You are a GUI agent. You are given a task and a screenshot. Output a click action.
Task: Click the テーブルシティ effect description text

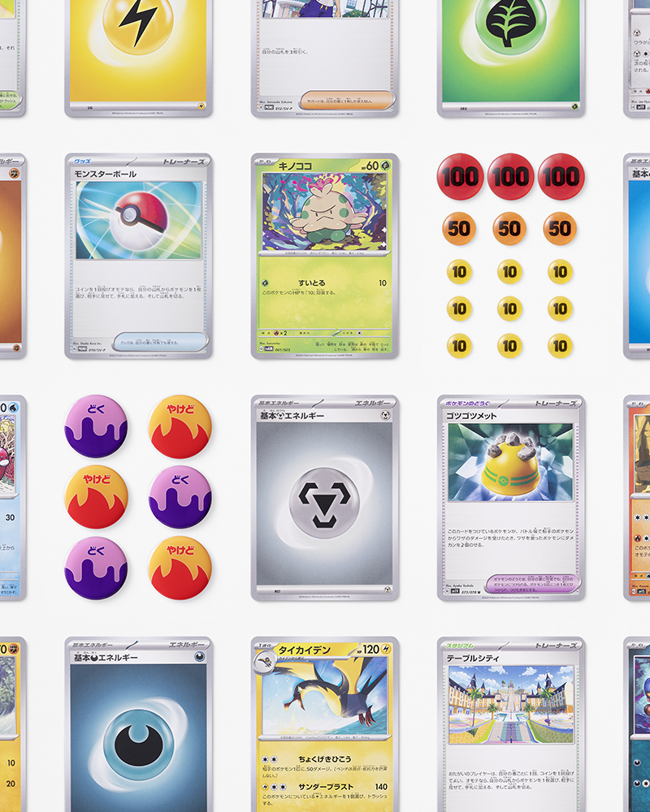click(510, 780)
